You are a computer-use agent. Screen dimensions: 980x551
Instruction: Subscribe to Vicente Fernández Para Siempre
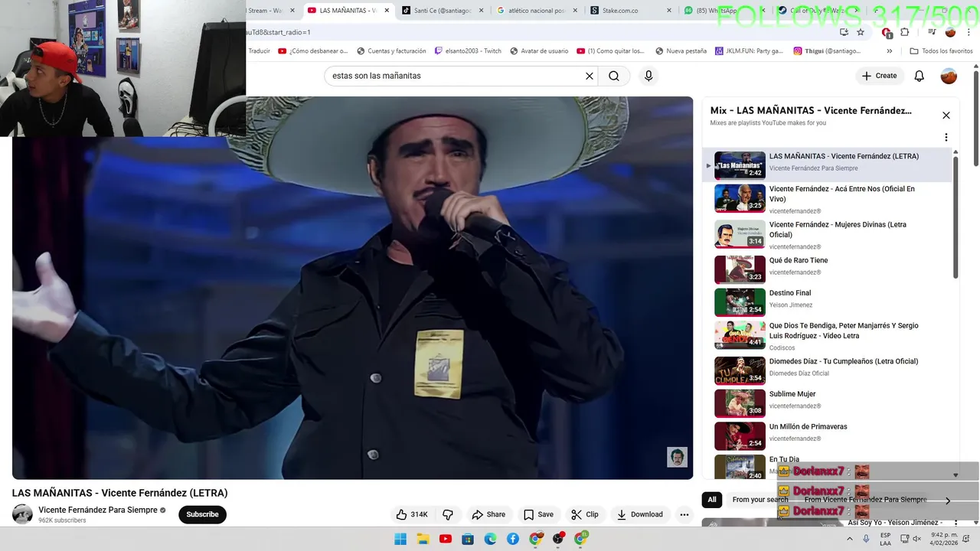202,514
